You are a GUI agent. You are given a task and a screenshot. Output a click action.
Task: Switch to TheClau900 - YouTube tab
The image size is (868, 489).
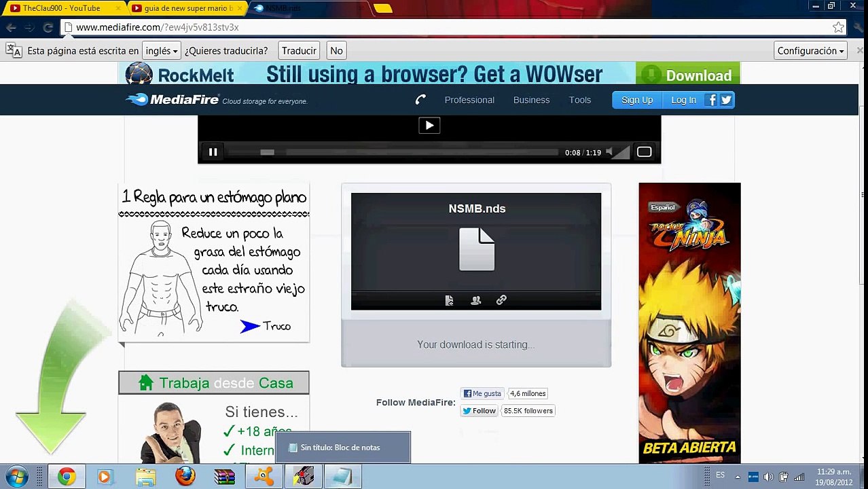63,8
